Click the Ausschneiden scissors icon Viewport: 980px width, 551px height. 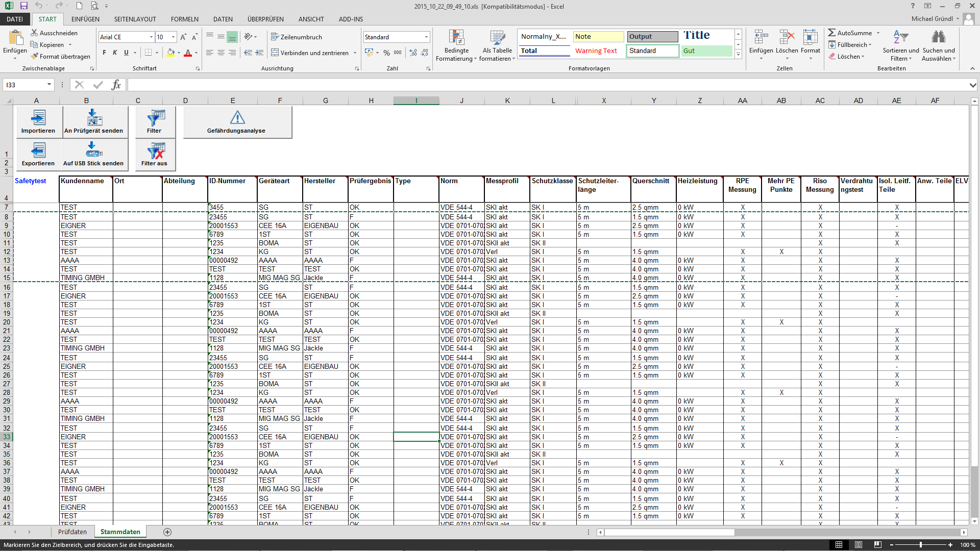[34, 33]
